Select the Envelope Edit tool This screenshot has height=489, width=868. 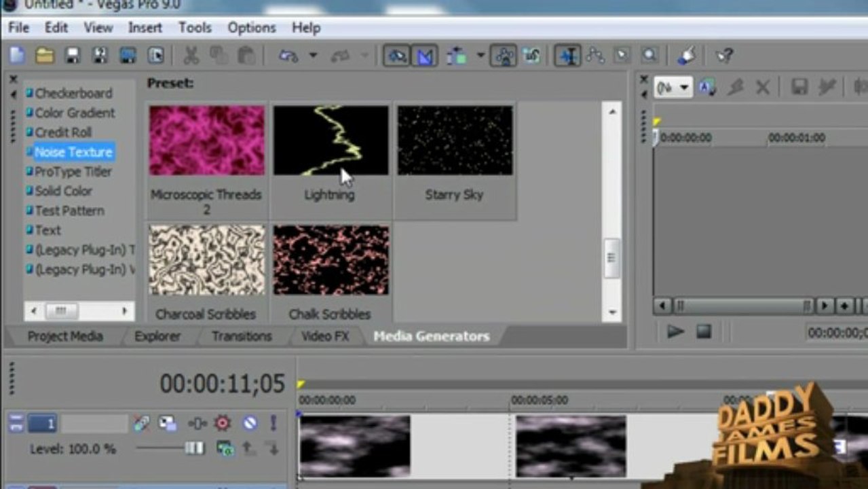coord(595,56)
